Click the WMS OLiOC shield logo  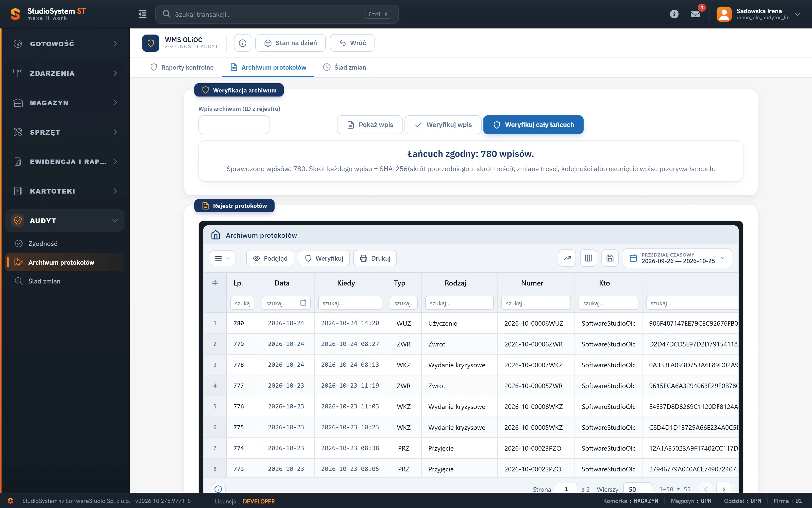(151, 43)
